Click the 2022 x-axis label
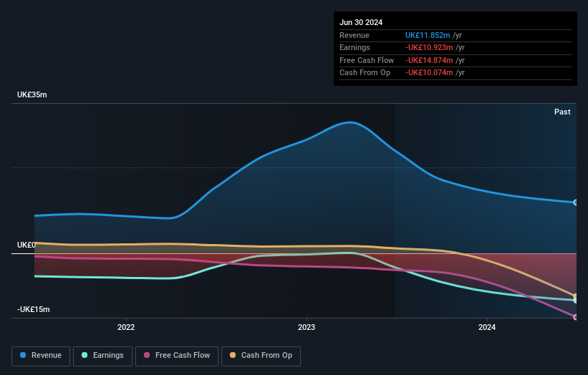The width and height of the screenshot is (588, 375). point(126,327)
